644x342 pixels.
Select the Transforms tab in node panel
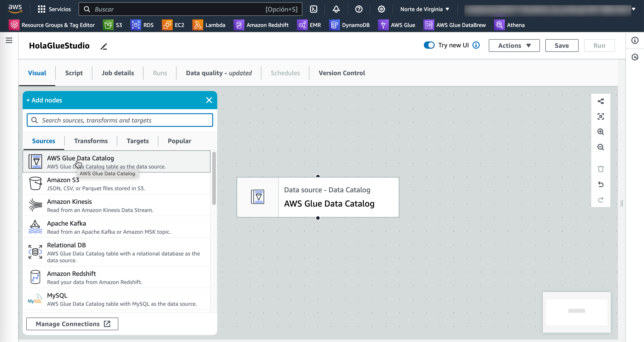pos(91,141)
